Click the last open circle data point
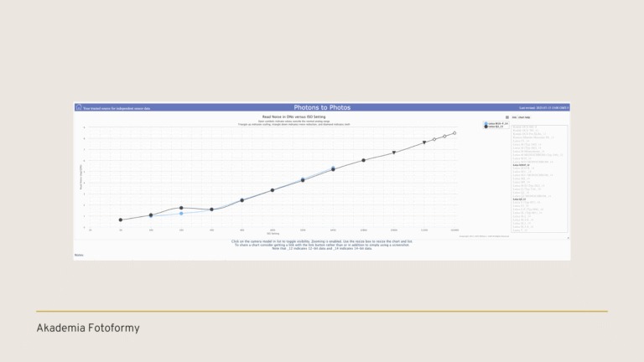Viewport: 644px width, 362px height. click(x=454, y=132)
